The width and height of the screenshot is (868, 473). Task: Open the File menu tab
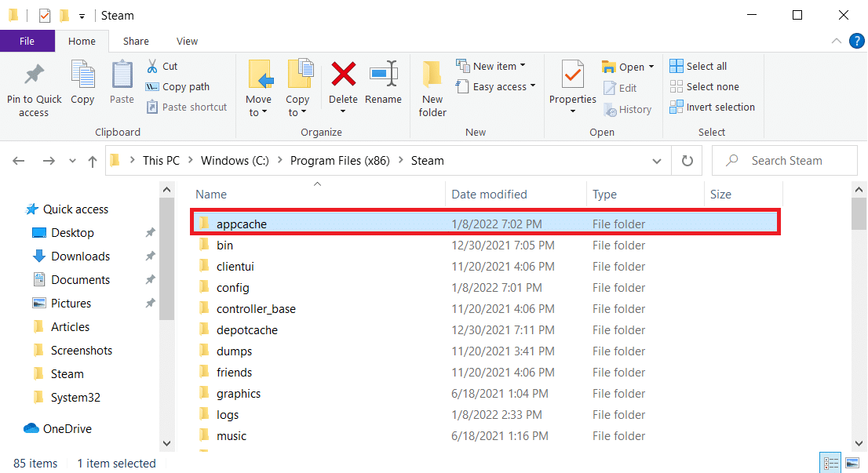coord(27,41)
